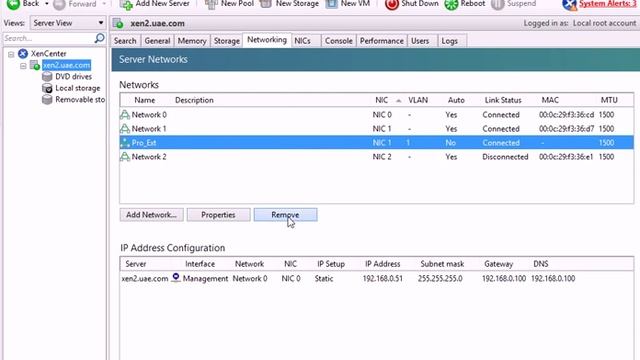Select Local storage in tree
Viewport: 640px width, 360px height.
point(78,88)
